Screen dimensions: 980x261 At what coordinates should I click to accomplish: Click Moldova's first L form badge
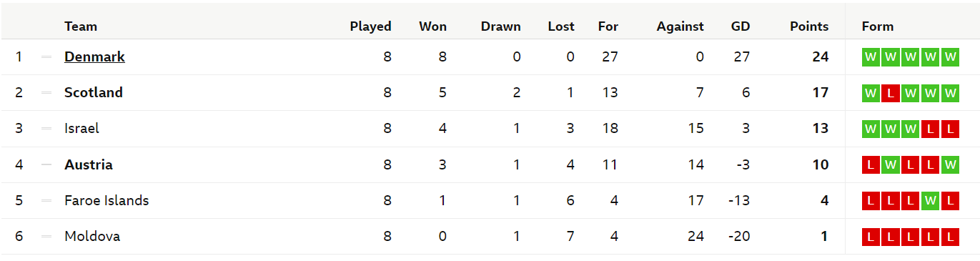(x=871, y=237)
